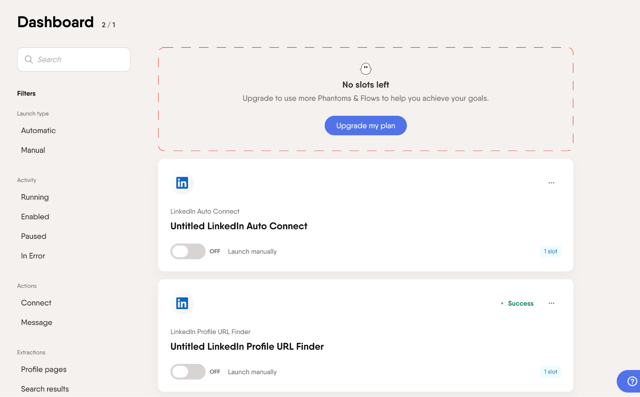The width and height of the screenshot is (640, 397).
Task: Open three-dot menu for LinkedIn Auto Connect
Action: 551,183
